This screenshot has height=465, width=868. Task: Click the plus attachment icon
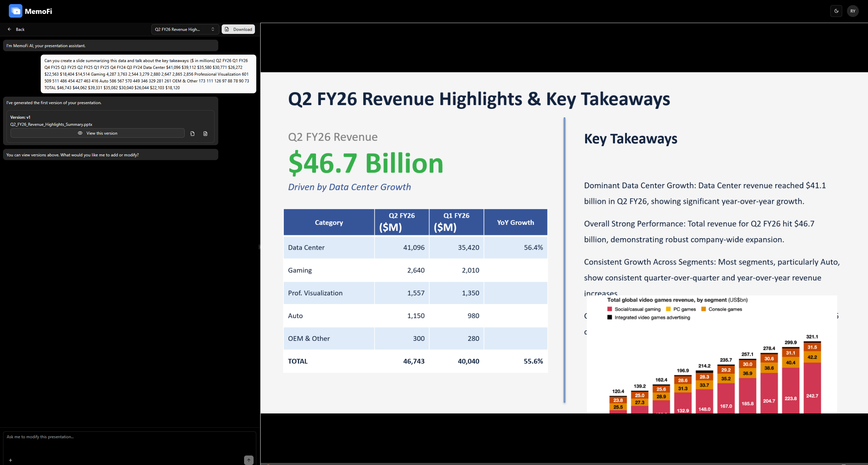11,460
